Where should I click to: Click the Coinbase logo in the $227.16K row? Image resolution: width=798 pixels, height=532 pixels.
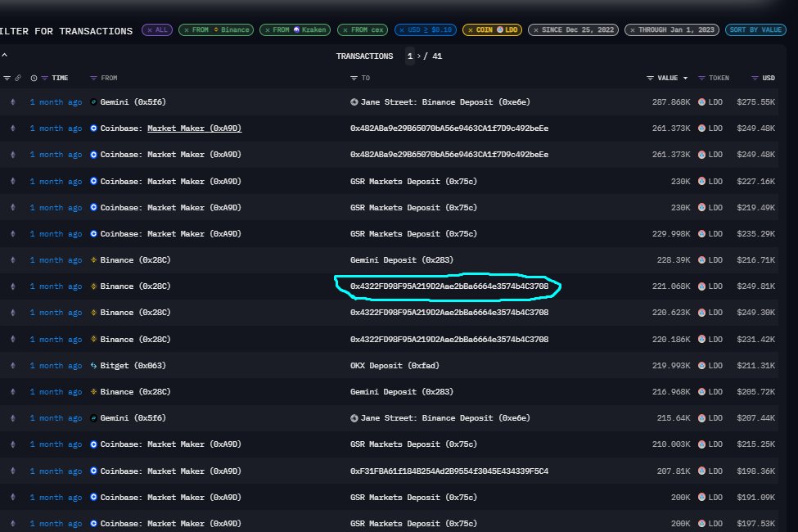tap(93, 181)
